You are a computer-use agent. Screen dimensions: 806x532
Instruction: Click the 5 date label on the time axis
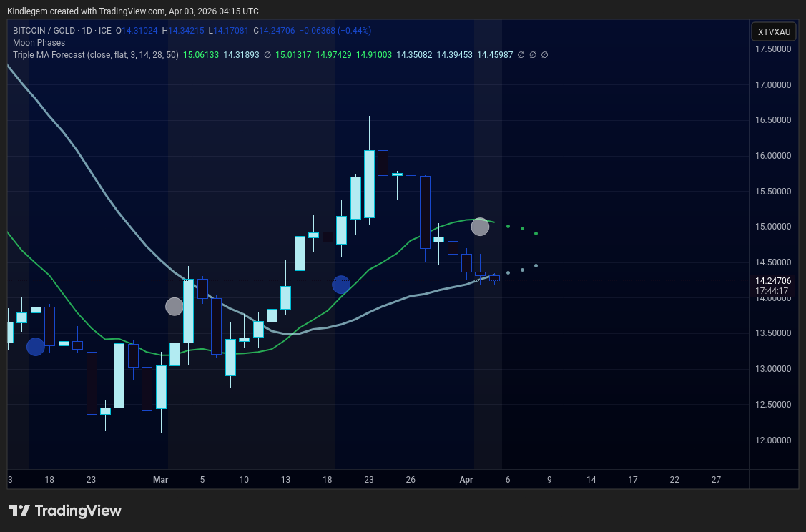(202, 480)
